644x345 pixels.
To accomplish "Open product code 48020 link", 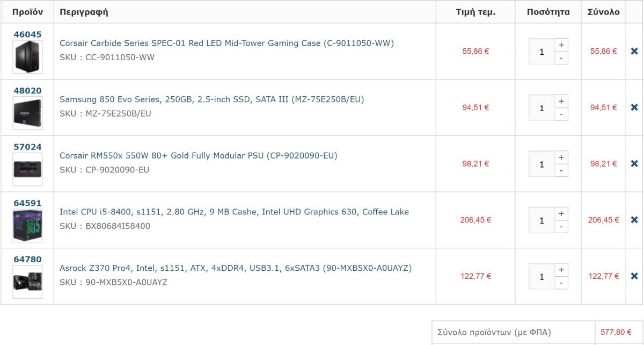I will (27, 91).
